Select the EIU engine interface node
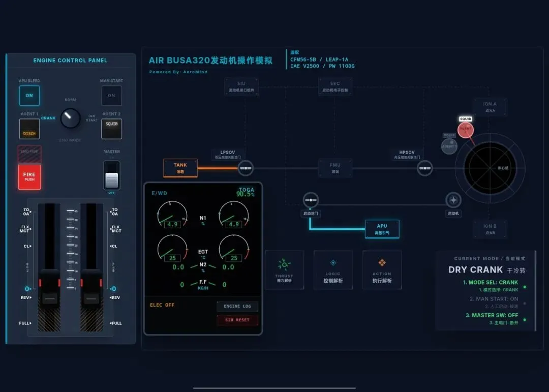The width and height of the screenshot is (549, 392). pyautogui.click(x=241, y=86)
